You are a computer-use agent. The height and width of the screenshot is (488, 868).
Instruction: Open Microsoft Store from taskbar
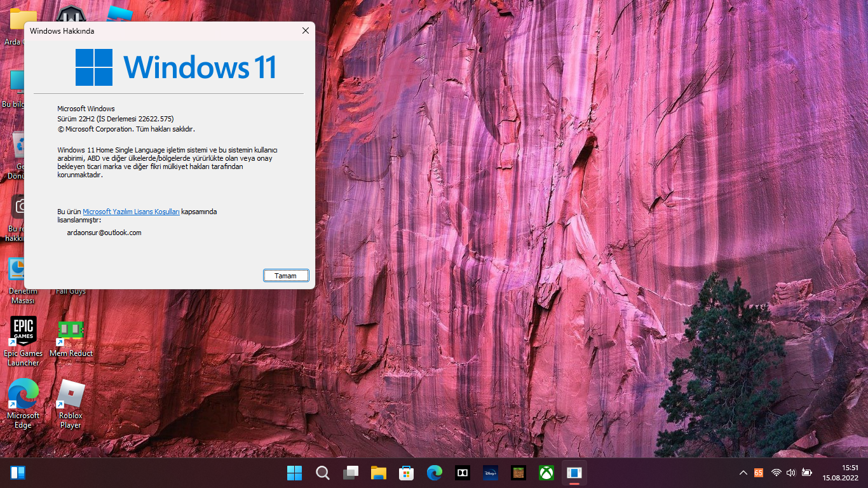coord(407,473)
